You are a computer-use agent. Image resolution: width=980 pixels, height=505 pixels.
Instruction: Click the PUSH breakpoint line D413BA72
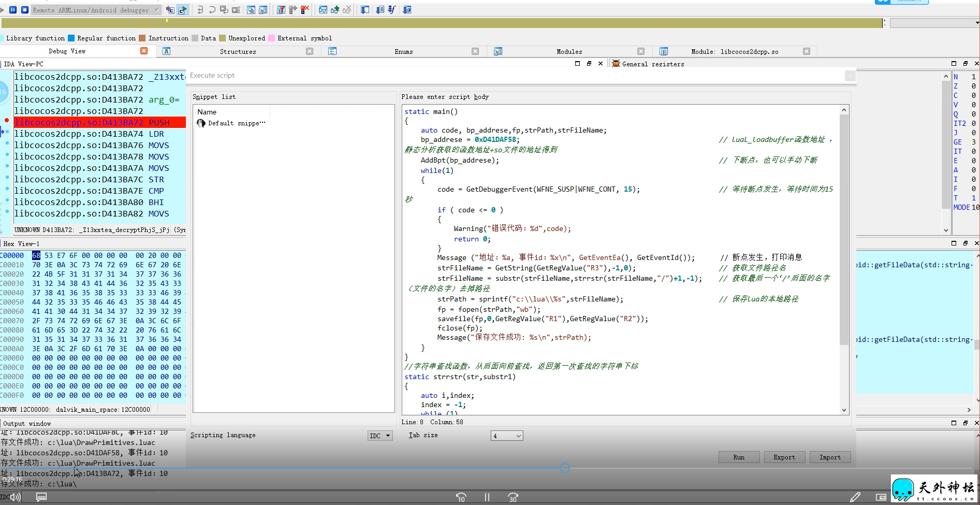click(99, 123)
